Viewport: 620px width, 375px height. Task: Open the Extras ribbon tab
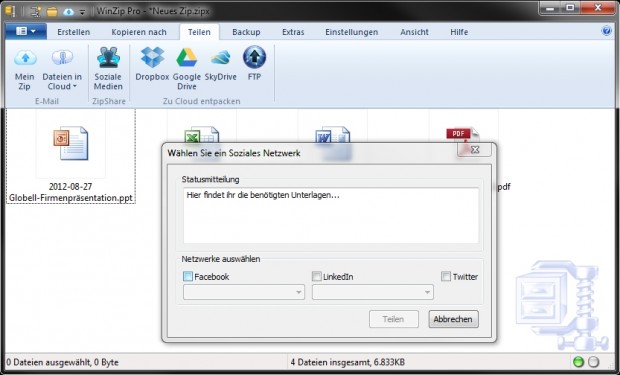click(x=293, y=32)
